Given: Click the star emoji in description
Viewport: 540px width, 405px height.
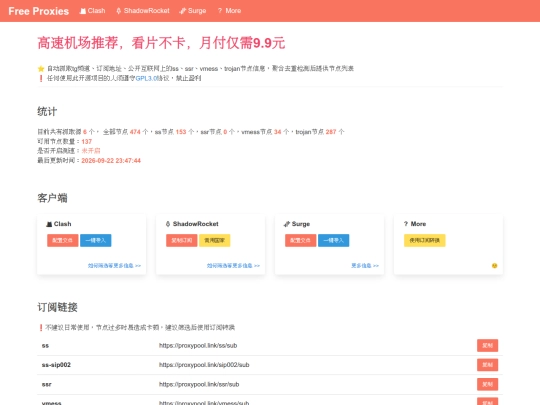Looking at the screenshot, I should point(41,69).
